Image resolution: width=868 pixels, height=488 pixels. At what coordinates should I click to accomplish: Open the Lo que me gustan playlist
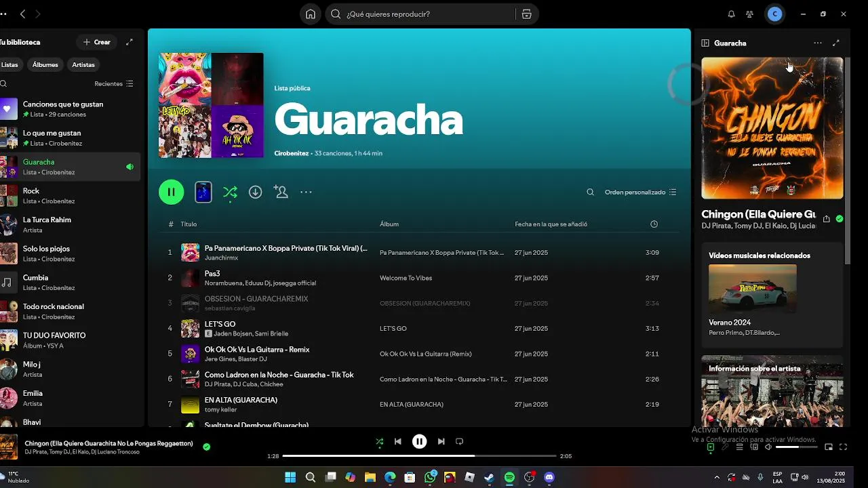point(71,138)
